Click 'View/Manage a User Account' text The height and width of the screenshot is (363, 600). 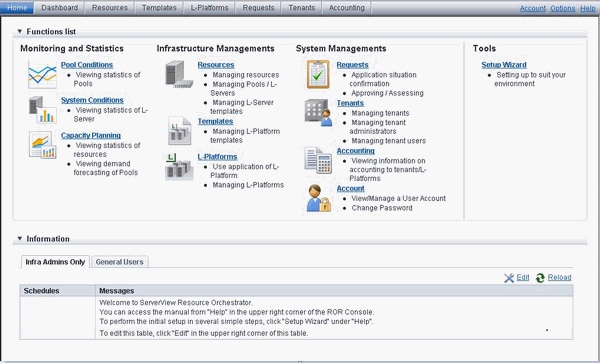point(398,199)
